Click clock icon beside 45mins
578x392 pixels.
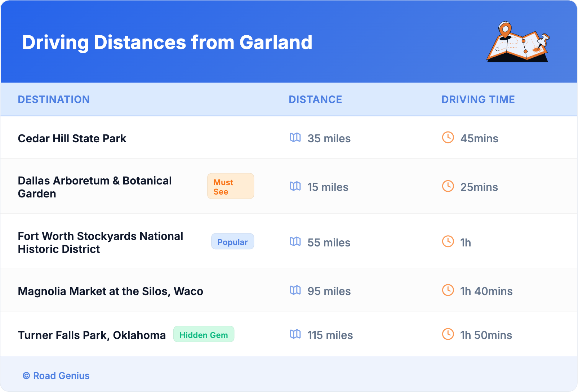[x=448, y=138]
